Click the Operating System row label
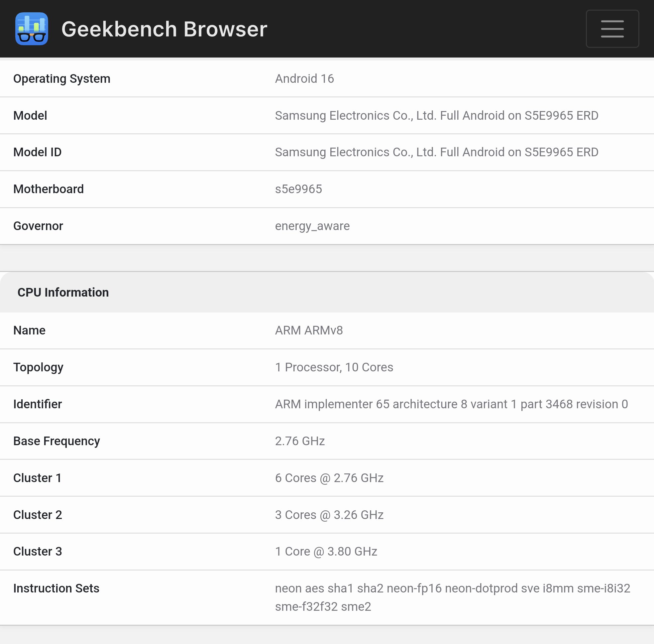The image size is (654, 644). click(x=62, y=78)
